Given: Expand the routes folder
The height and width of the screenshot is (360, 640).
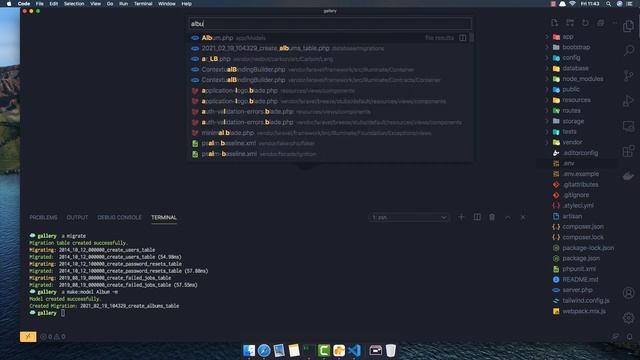Looking at the screenshot, I should (571, 110).
